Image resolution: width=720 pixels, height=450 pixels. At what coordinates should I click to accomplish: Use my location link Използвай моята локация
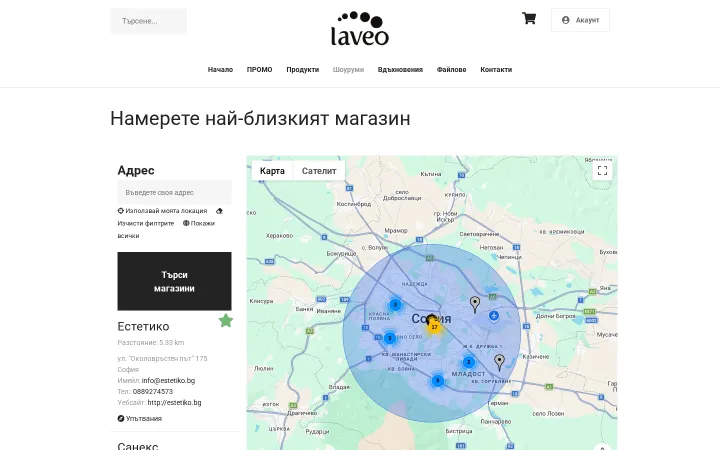coord(163,211)
